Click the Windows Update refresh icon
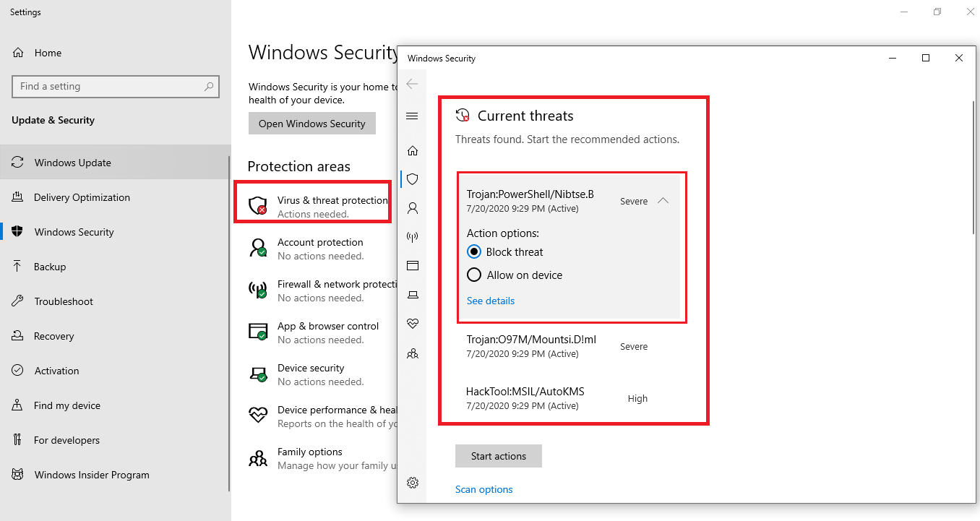The image size is (980, 521). click(x=17, y=163)
